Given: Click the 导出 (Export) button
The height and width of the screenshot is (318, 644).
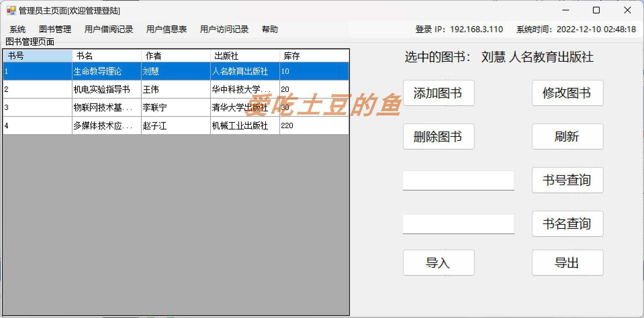Looking at the screenshot, I should [567, 263].
